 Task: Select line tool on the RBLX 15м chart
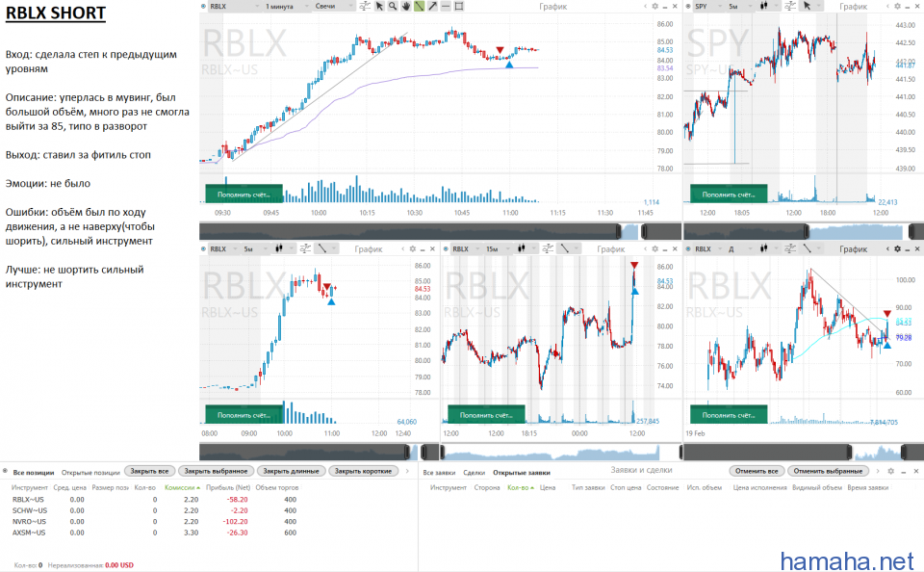[565, 248]
